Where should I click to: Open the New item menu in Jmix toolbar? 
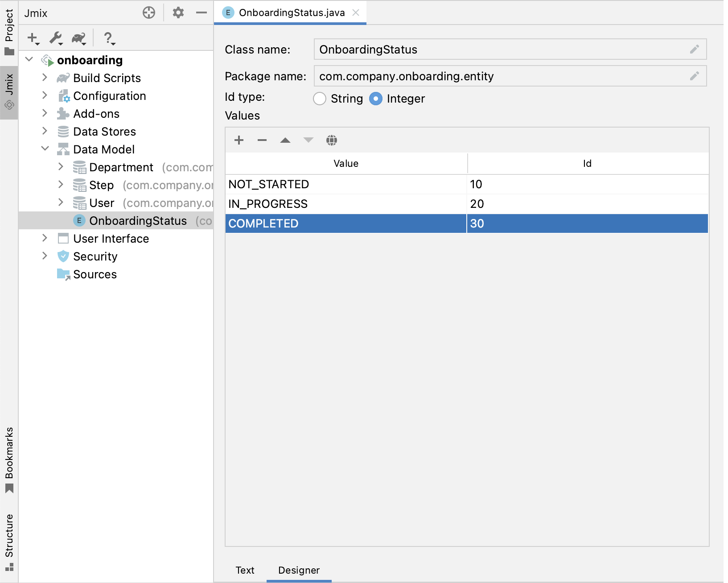(32, 38)
